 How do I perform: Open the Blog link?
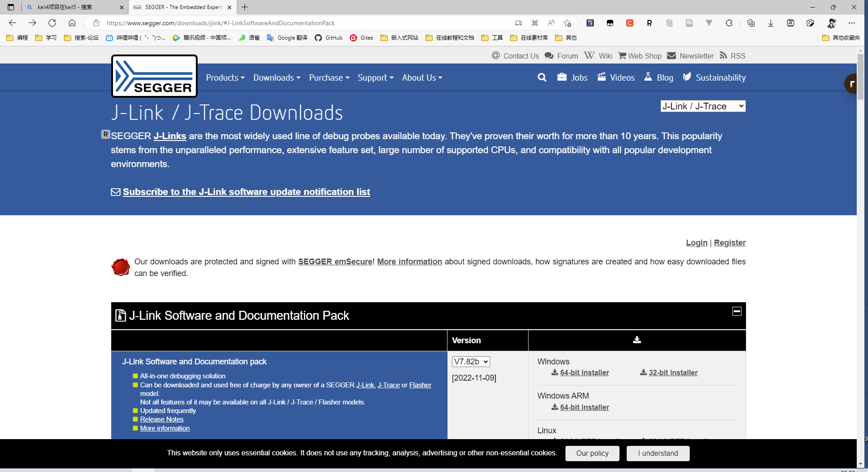pyautogui.click(x=659, y=77)
